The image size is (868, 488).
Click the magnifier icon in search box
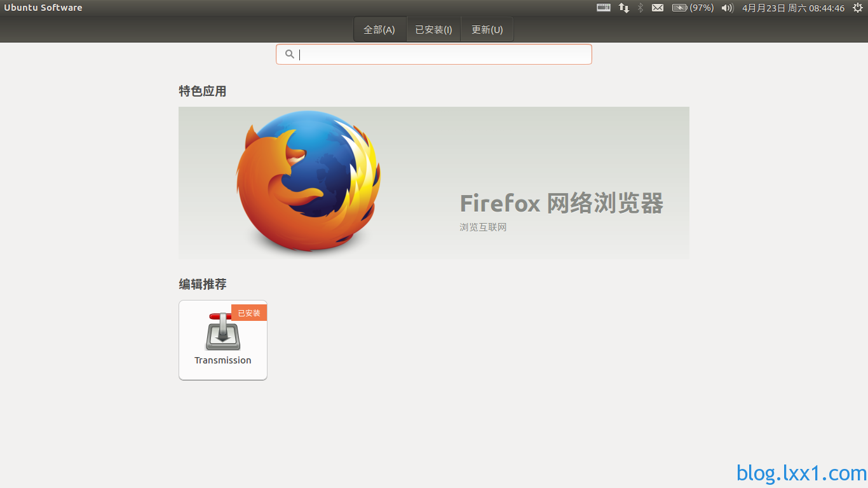click(289, 54)
